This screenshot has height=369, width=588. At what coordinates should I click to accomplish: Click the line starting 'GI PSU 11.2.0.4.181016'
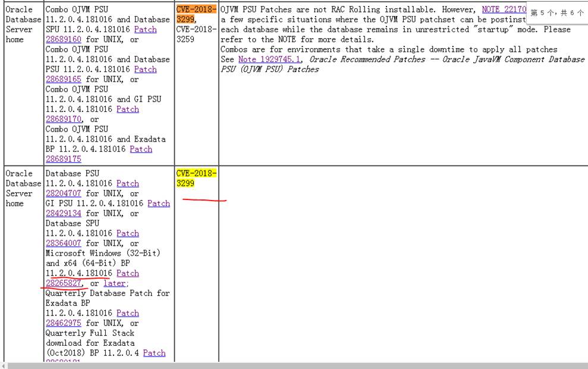coord(108,204)
